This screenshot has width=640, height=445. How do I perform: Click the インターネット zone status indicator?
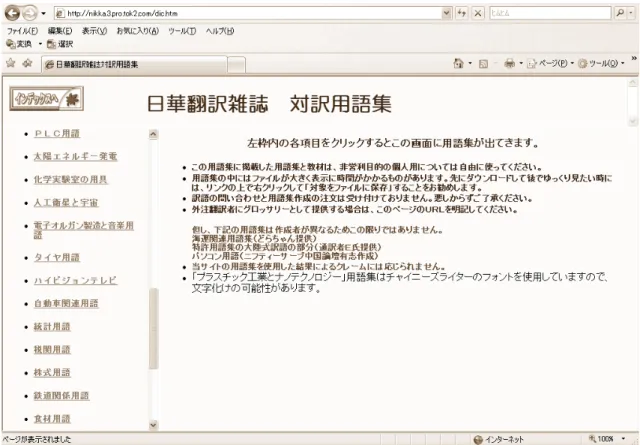[x=498, y=439]
